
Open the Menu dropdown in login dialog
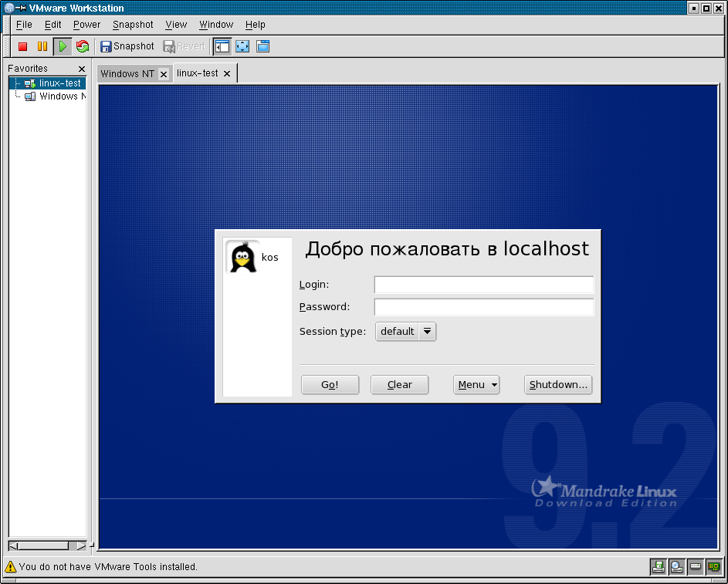(x=476, y=384)
